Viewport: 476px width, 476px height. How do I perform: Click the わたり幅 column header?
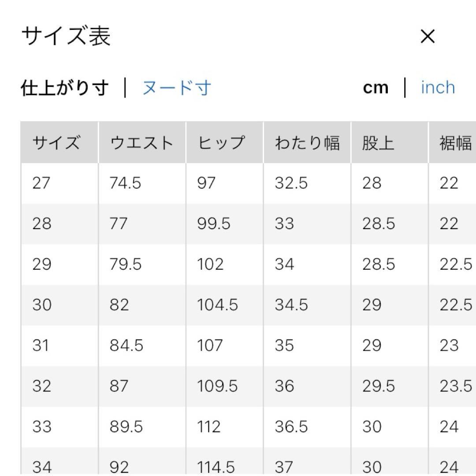pos(307,143)
